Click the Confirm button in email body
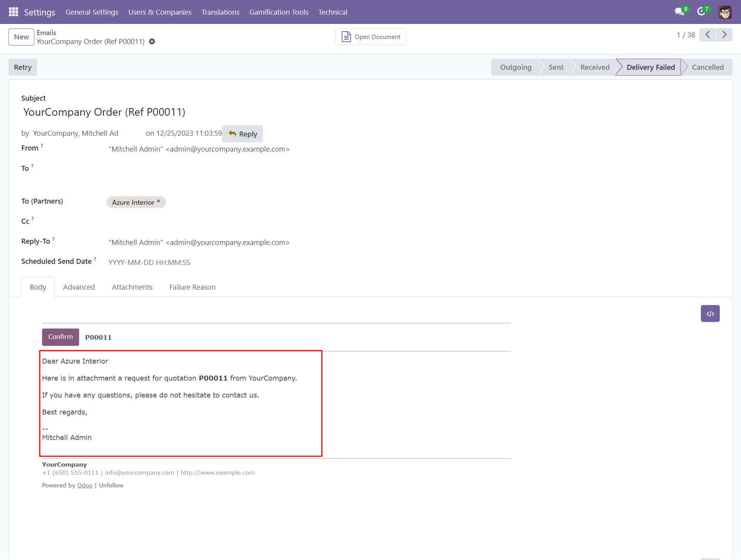This screenshot has height=560, width=741. click(x=60, y=337)
